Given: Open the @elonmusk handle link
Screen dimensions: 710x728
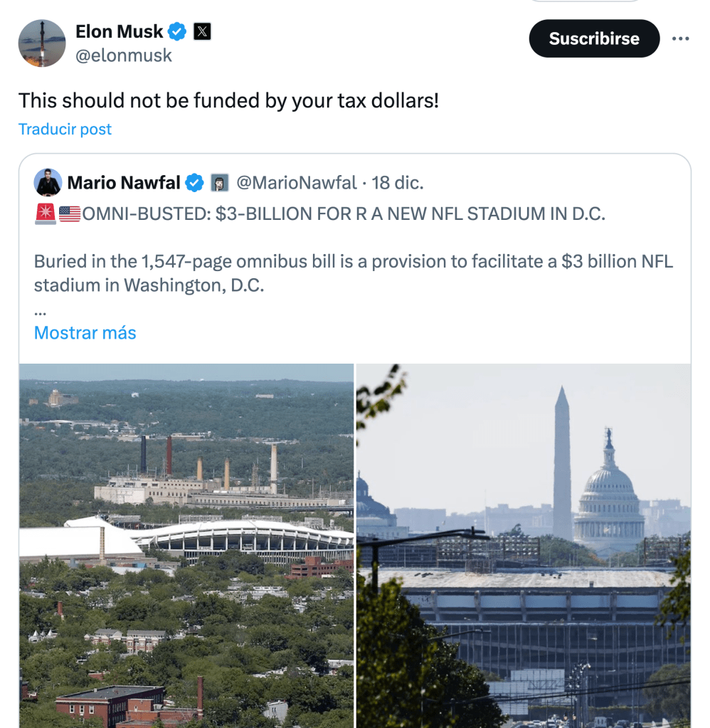Looking at the screenshot, I should [x=123, y=56].
